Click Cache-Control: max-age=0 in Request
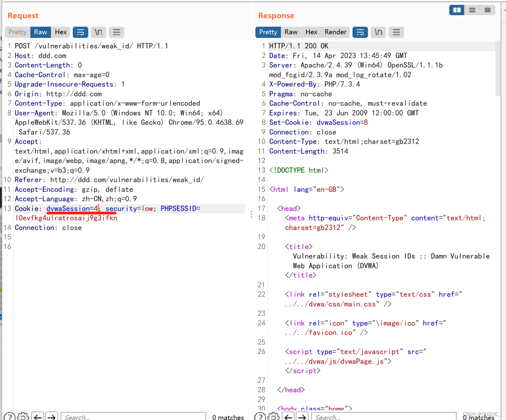Screen dimensions: 506x420 pyautogui.click(x=62, y=75)
